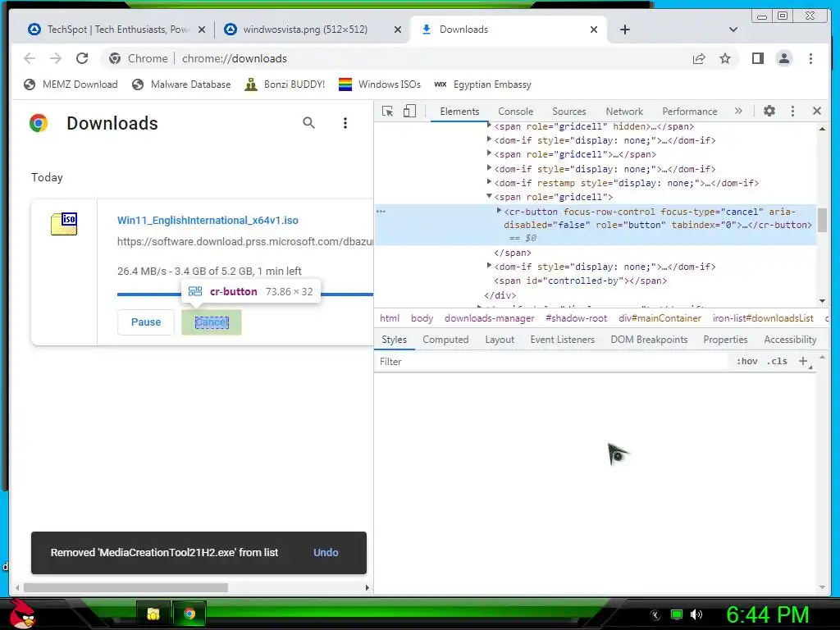Click the DevTools inspect element picker icon
The width and height of the screenshot is (840, 630).
tap(387, 111)
